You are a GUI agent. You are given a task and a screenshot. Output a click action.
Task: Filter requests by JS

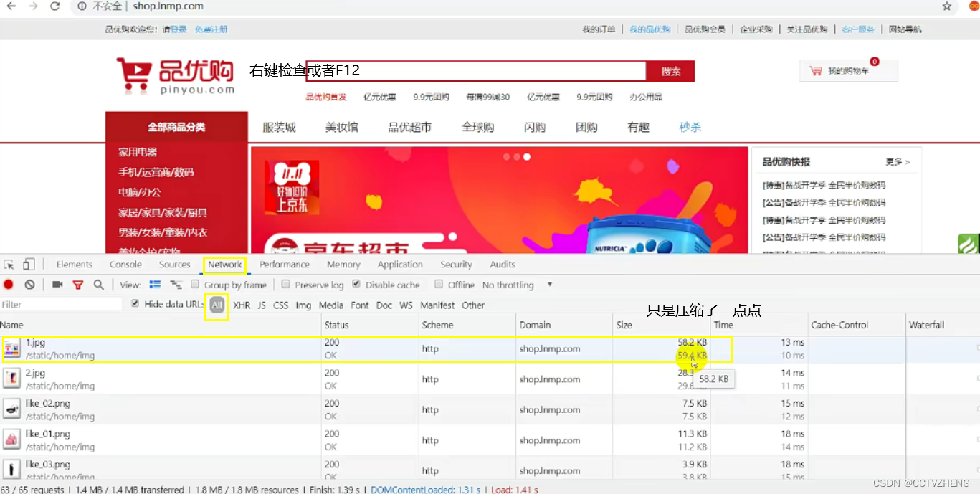tap(262, 305)
